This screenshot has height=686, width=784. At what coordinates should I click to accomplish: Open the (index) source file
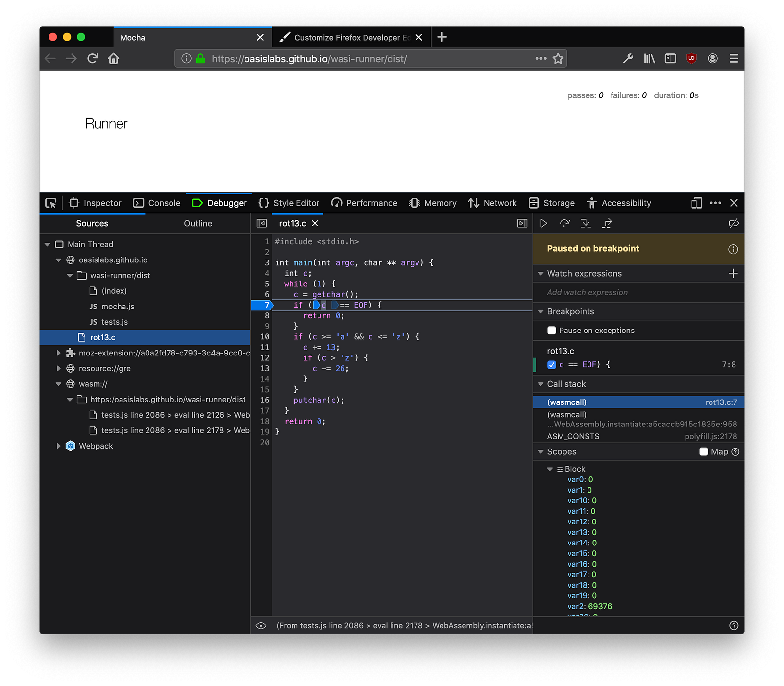point(114,291)
